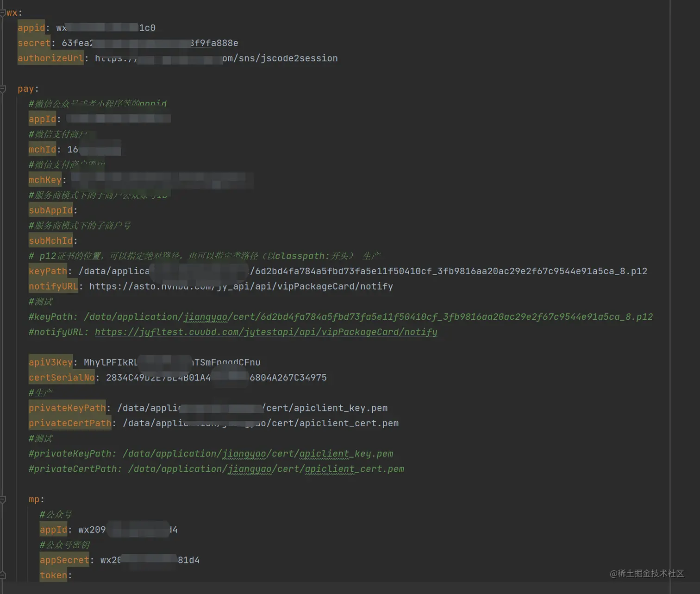Click the #公众号 comment

56,514
